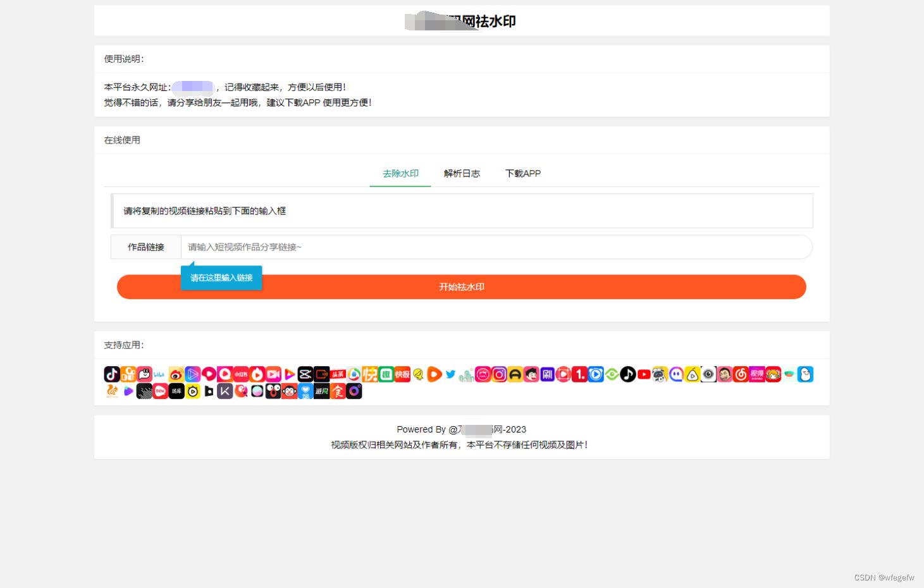Open the Instagram icon in supported apps
Viewport: 924px width, 588px height.
coord(498,374)
